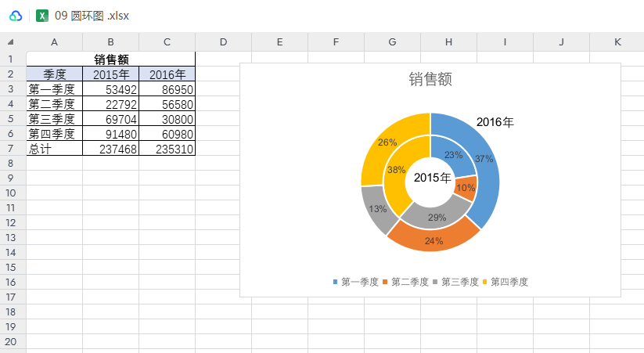Select column J header
Viewport: 644px width, 353px height.
click(x=561, y=42)
